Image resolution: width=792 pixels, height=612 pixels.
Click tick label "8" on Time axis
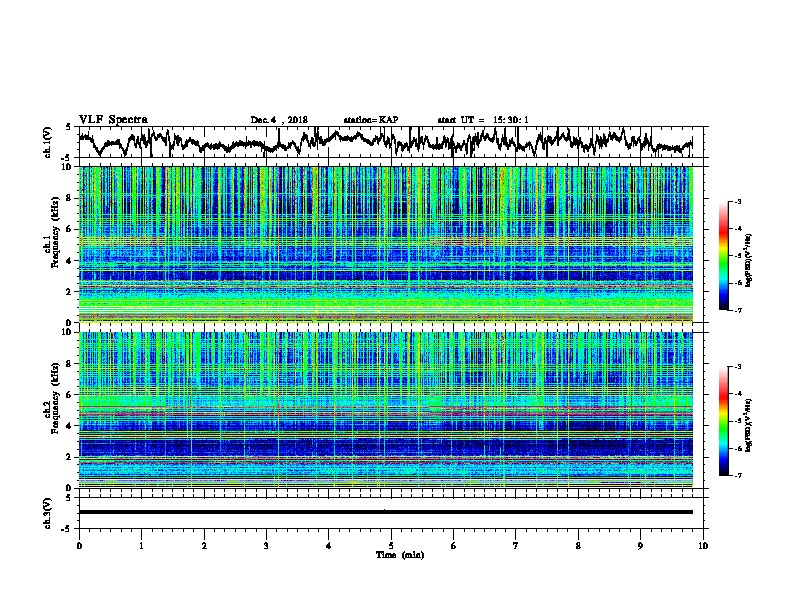coord(578,546)
